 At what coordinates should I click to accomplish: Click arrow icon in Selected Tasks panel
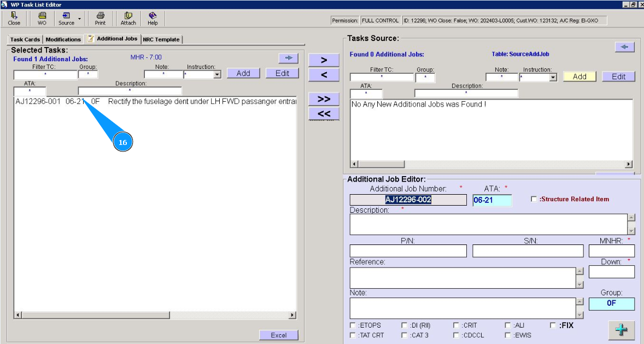(x=288, y=57)
